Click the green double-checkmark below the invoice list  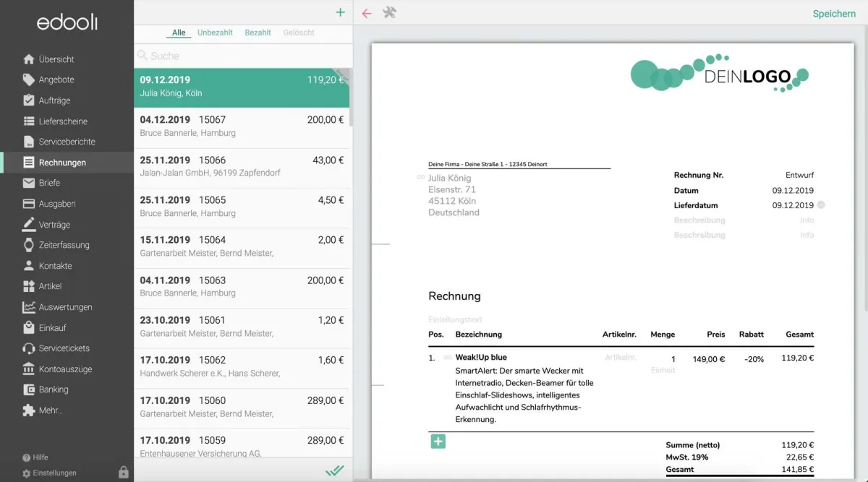pyautogui.click(x=334, y=470)
